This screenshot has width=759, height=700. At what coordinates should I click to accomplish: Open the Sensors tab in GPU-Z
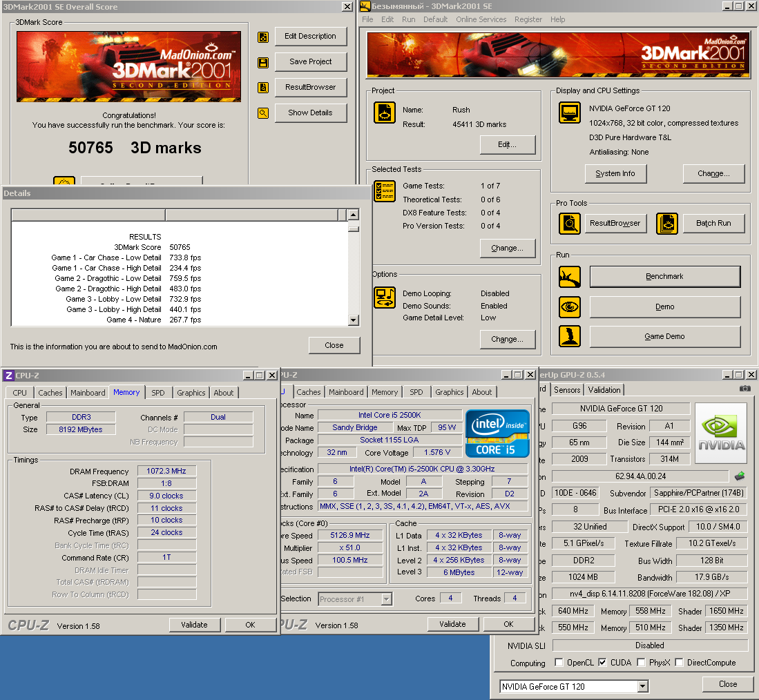point(567,390)
